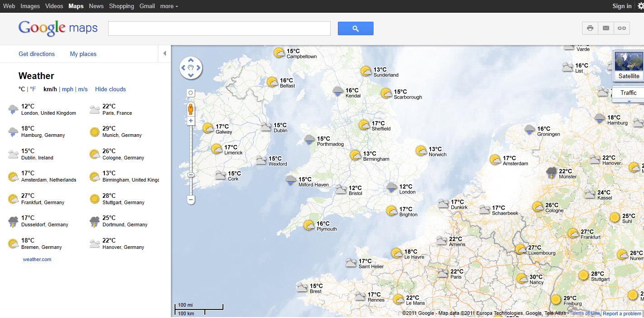The image size is (644, 318).
Task: Click the print icon button
Action: (x=590, y=28)
